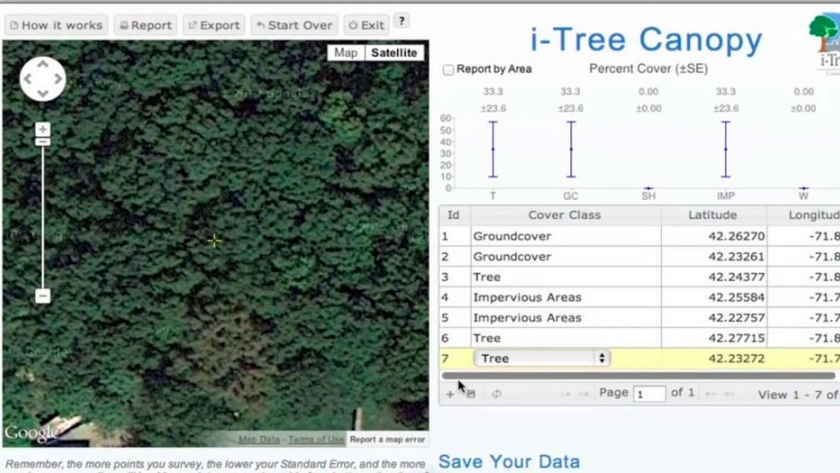Click the T error bar in the chart
Screen dimensions: 840x473
[x=493, y=149]
